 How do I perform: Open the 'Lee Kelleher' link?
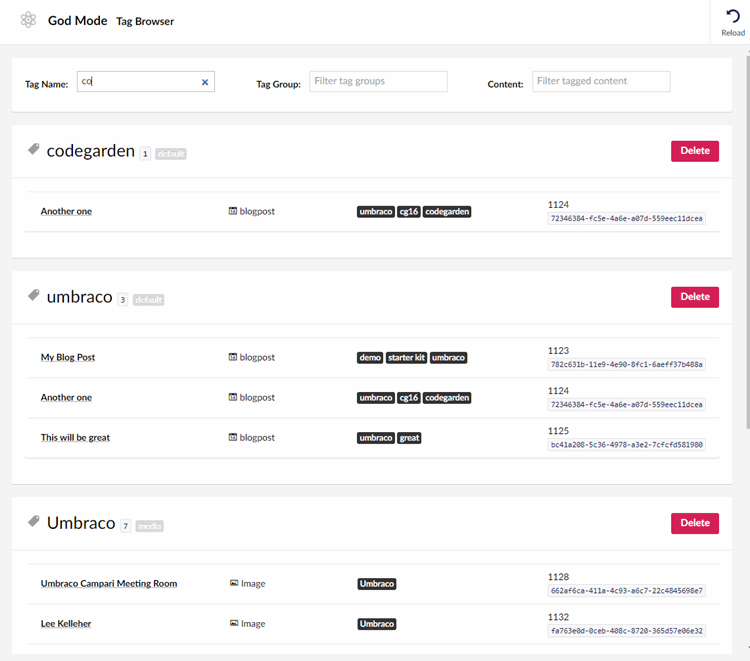pyautogui.click(x=66, y=624)
